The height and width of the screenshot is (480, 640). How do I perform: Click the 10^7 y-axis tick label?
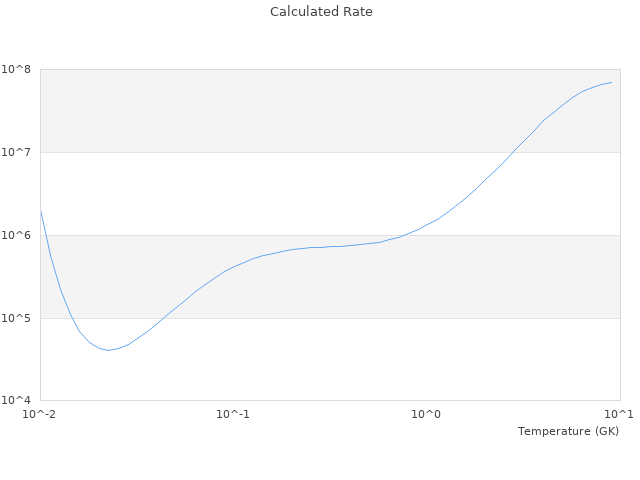16,152
